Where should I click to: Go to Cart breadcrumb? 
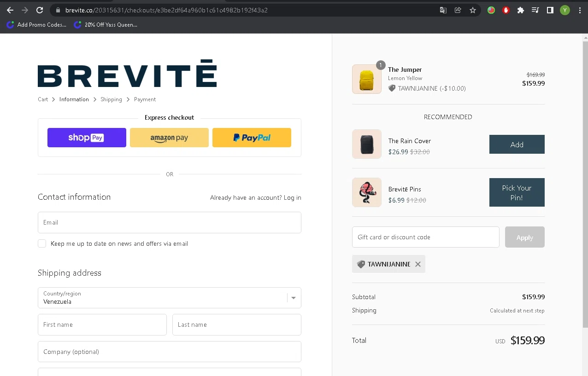coord(43,99)
